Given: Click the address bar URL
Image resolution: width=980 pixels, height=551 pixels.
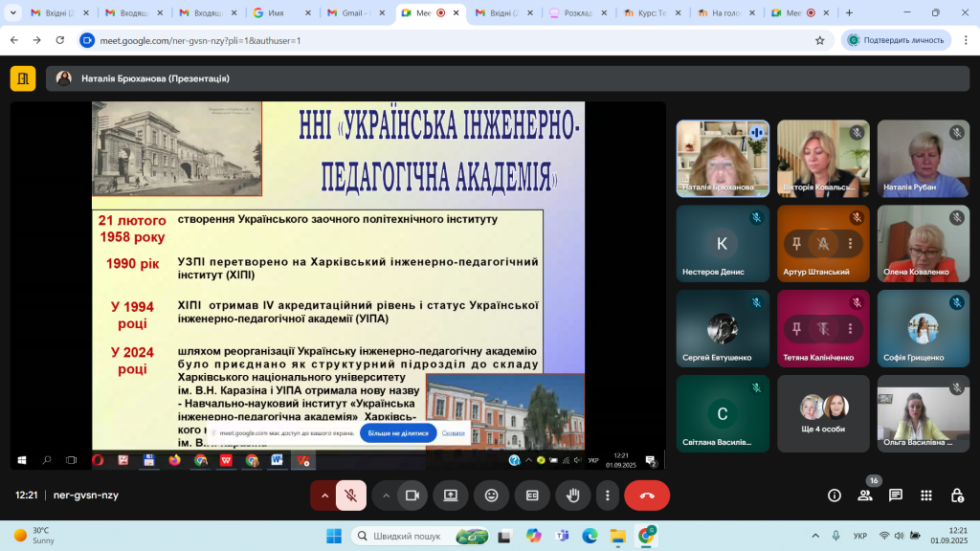Looking at the screenshot, I should point(201,40).
